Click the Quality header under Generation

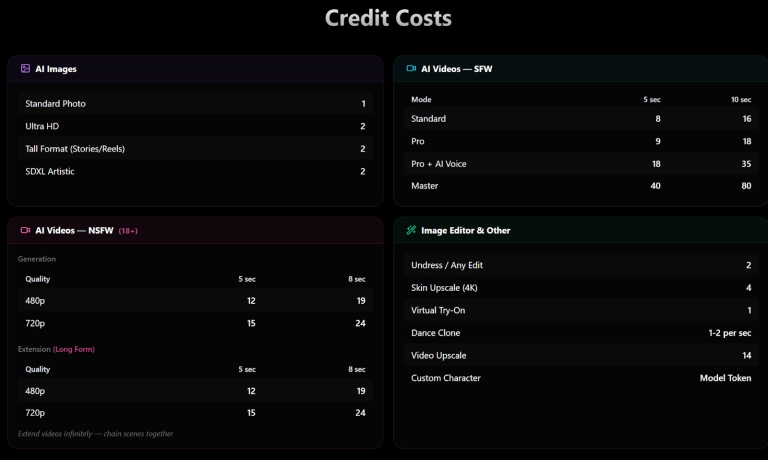[38, 279]
